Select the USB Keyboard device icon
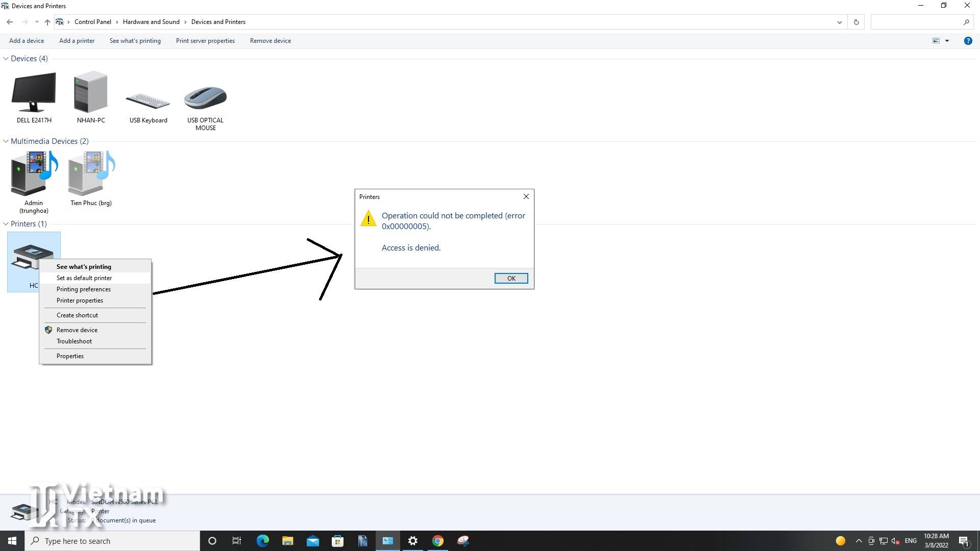The image size is (980, 551). point(148,101)
